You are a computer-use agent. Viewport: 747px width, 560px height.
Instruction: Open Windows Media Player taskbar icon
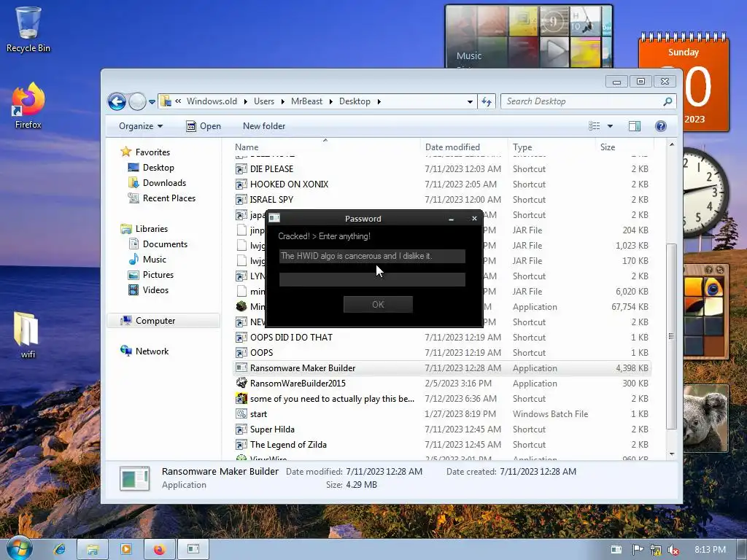point(125,549)
